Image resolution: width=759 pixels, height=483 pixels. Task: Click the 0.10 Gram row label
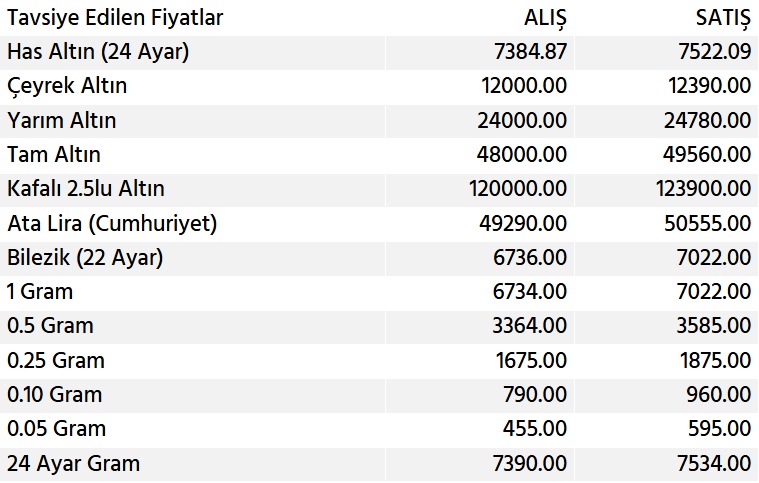point(54,395)
